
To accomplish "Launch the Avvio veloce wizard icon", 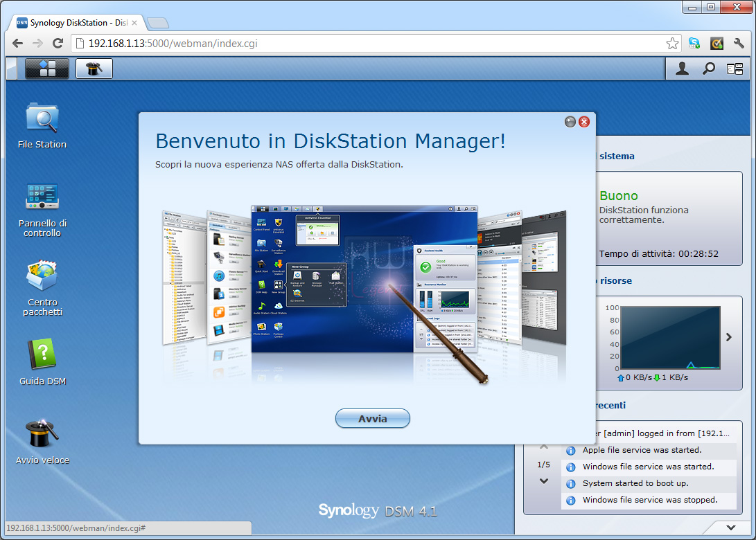I will coord(42,442).
